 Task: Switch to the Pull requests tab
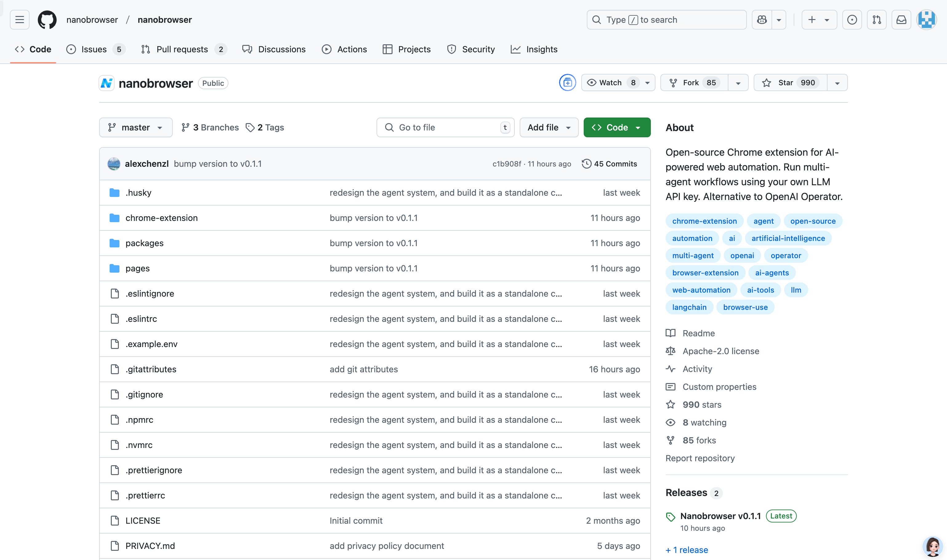184,50
